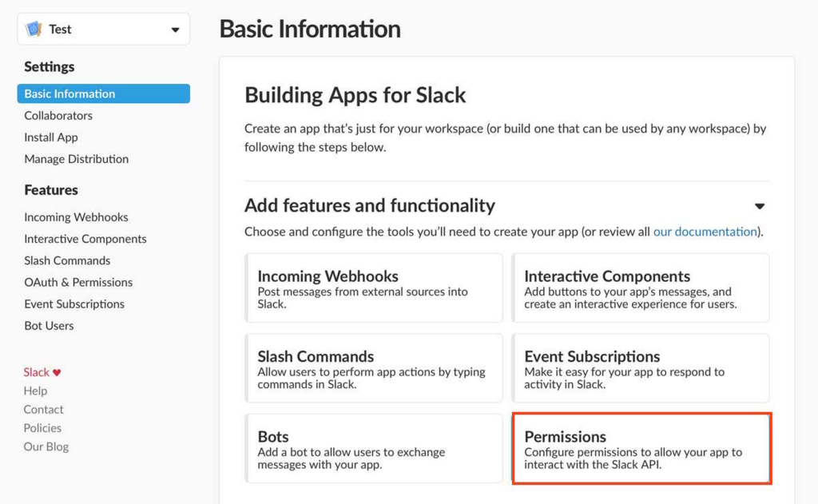Click the Permissions feature card

641,447
